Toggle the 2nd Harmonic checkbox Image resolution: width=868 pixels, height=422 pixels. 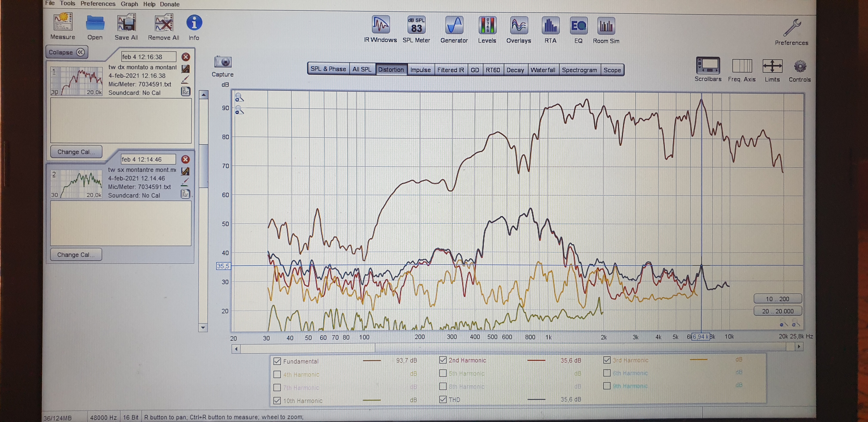[443, 360]
